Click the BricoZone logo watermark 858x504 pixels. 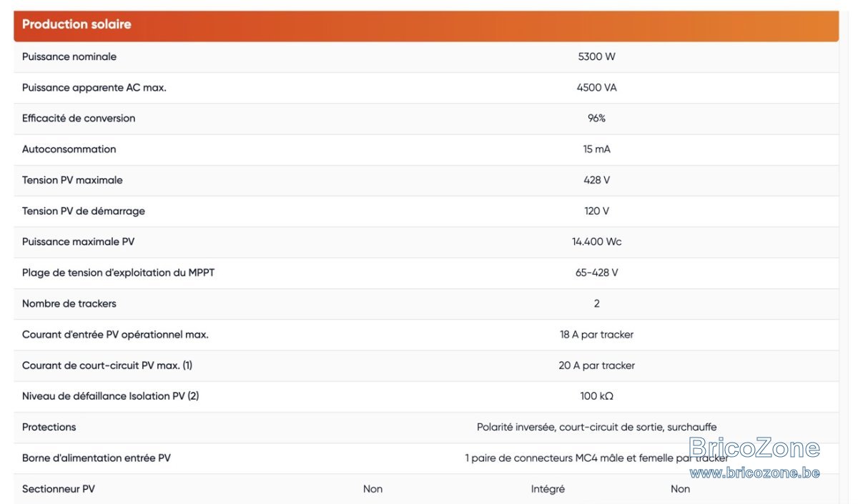pos(754,448)
